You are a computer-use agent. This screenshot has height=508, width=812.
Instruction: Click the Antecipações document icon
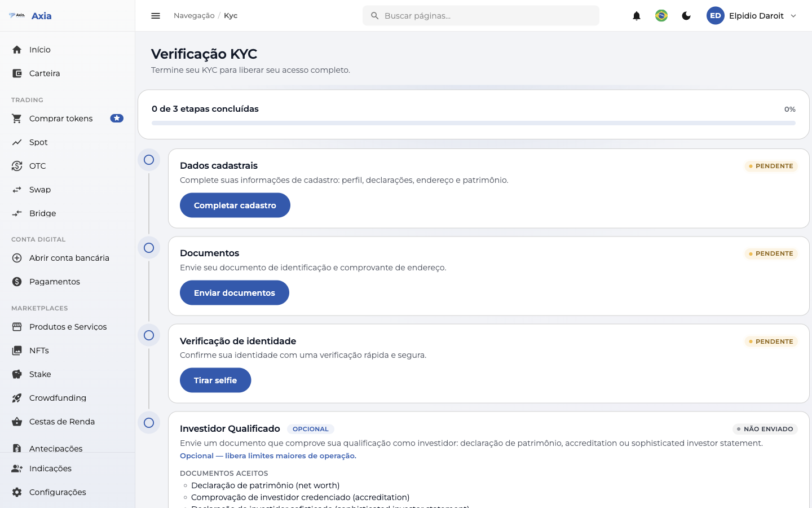pos(17,448)
